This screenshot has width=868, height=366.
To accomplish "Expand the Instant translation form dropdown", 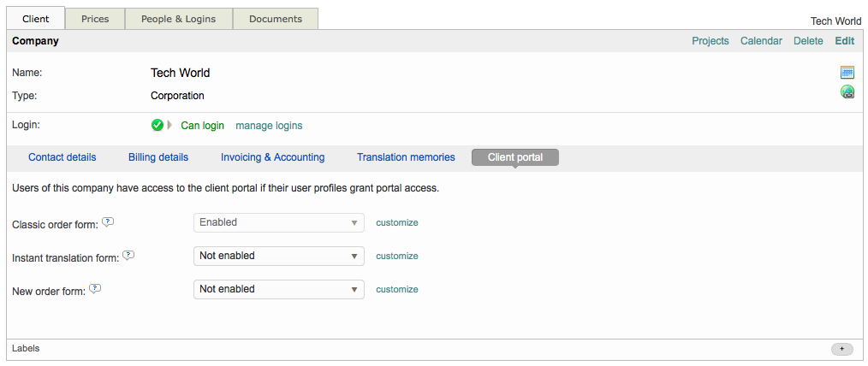I will [278, 256].
